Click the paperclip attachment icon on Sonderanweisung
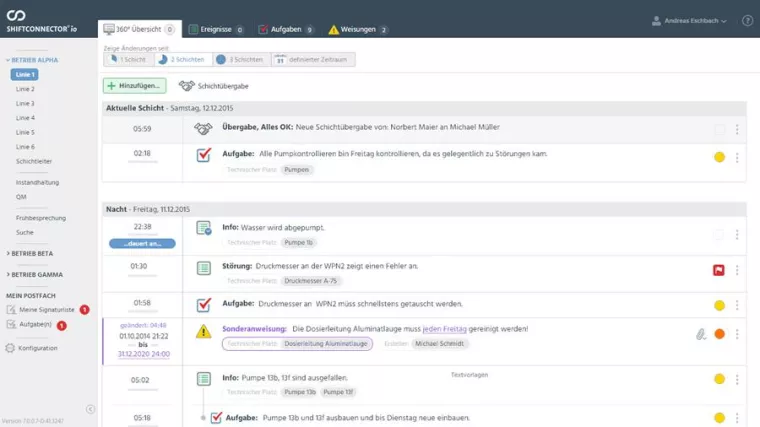The image size is (760, 427). point(701,334)
